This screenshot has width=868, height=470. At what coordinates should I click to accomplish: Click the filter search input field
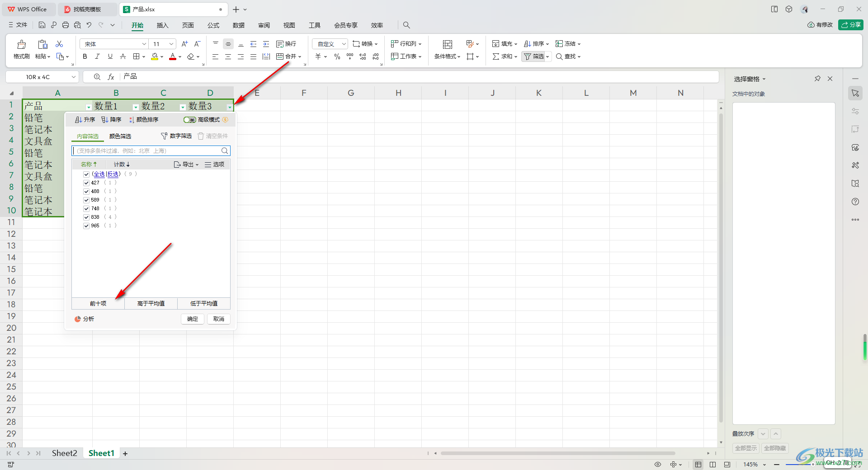click(151, 151)
